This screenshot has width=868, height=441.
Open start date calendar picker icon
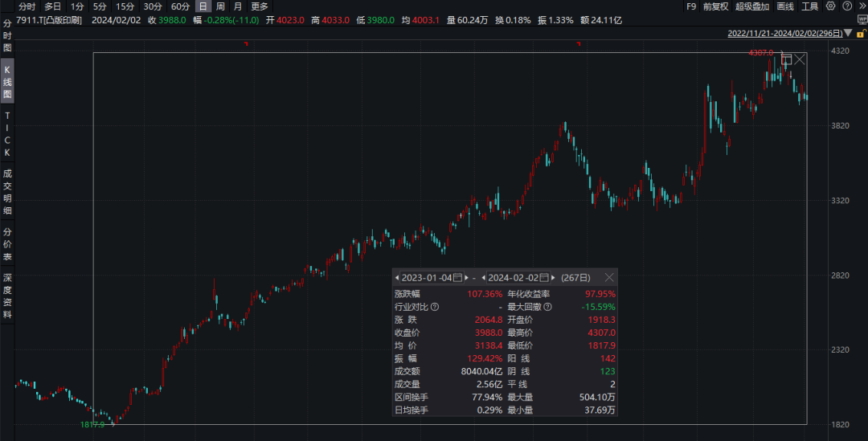457,277
